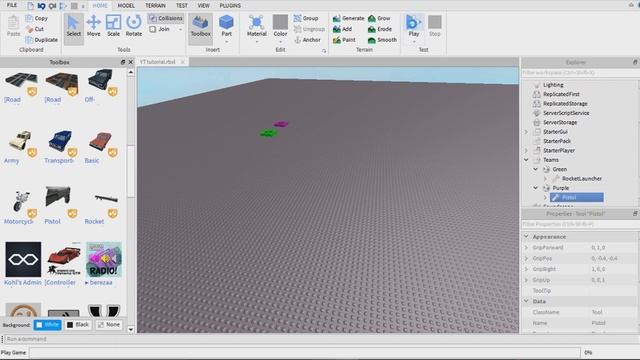The image size is (640, 360).
Task: Click the Duplicate button
Action: point(42,40)
